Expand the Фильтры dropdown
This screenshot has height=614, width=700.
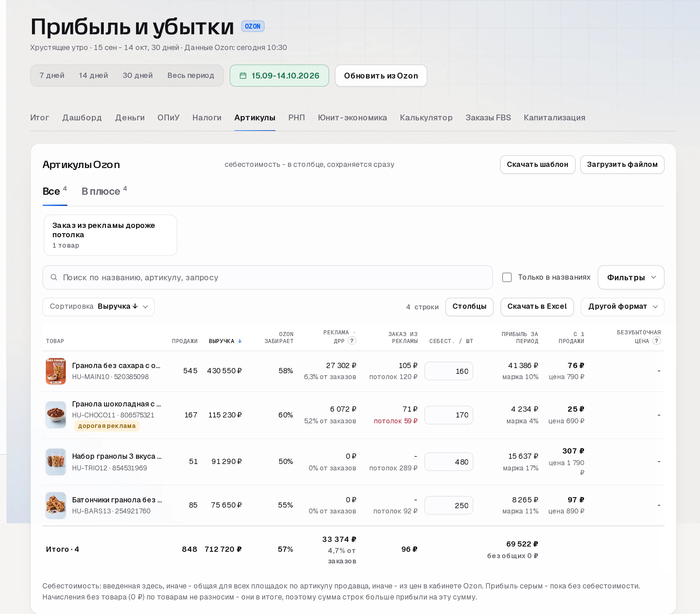631,277
